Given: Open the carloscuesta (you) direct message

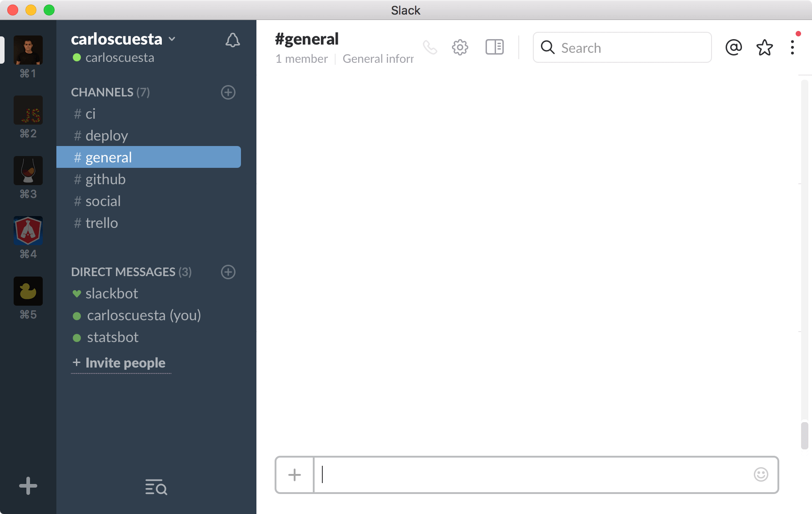Looking at the screenshot, I should coord(149,315).
